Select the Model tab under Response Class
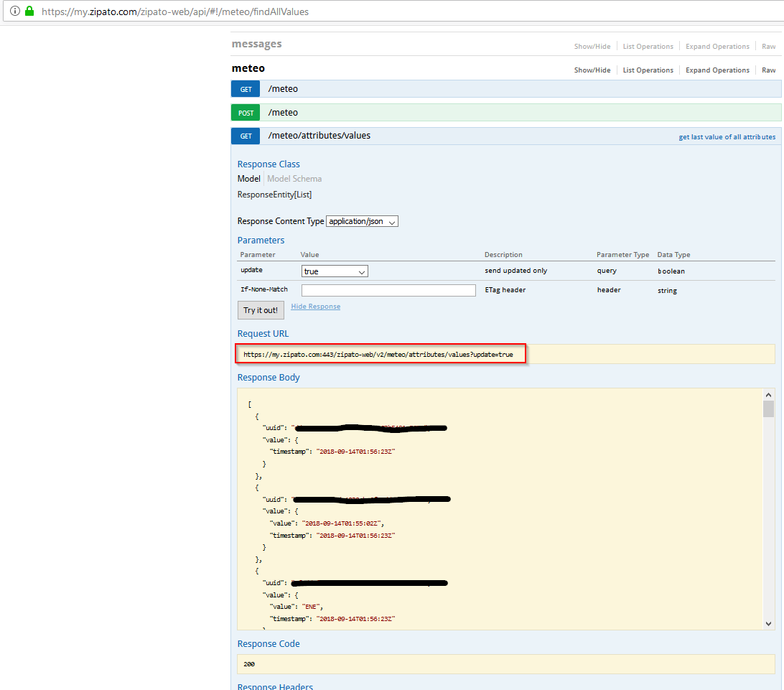This screenshot has height=690, width=784. (x=248, y=179)
